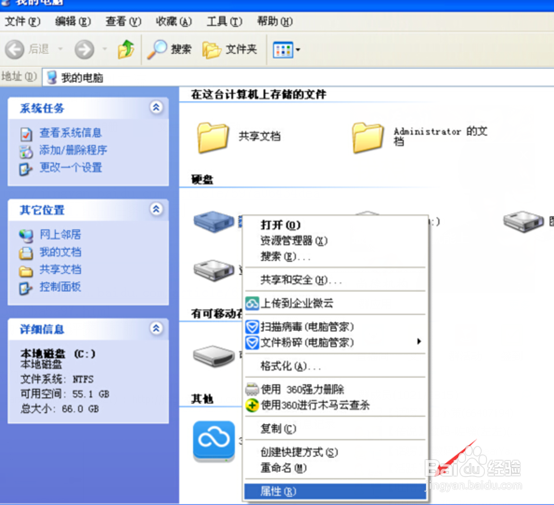Collapse the 详细信息 panel
The height and width of the screenshot is (505, 554).
(156, 328)
